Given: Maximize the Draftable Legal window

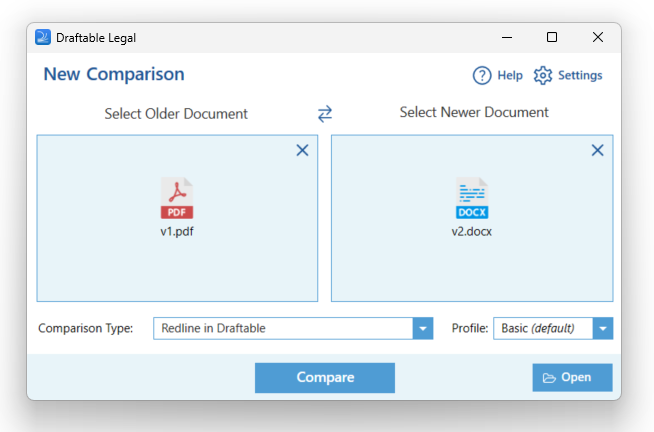Looking at the screenshot, I should pyautogui.click(x=552, y=37).
